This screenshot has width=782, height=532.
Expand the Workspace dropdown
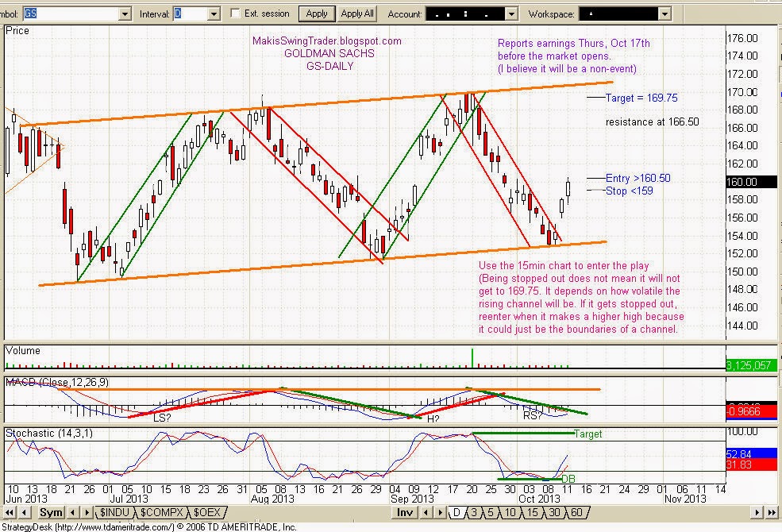click(665, 14)
